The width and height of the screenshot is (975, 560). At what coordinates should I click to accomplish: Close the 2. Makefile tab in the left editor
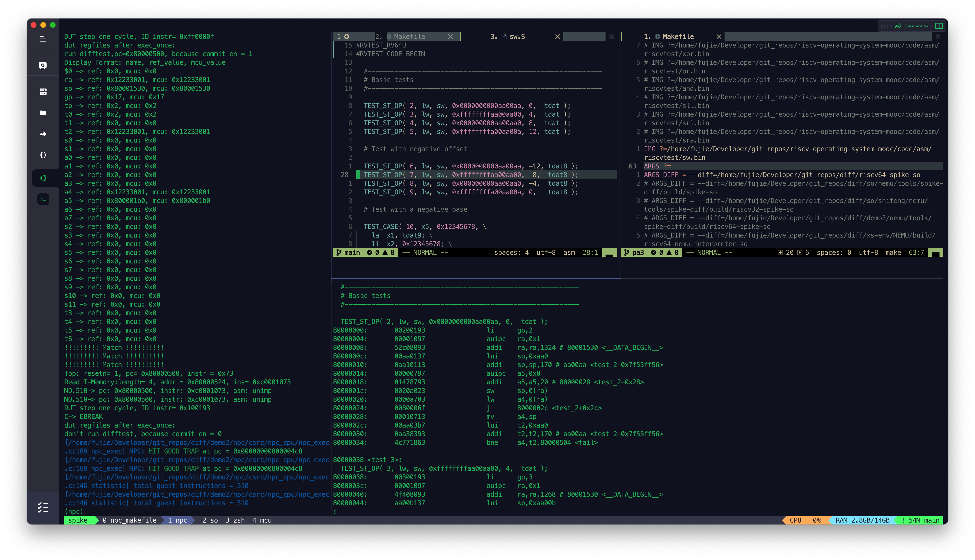tap(450, 36)
